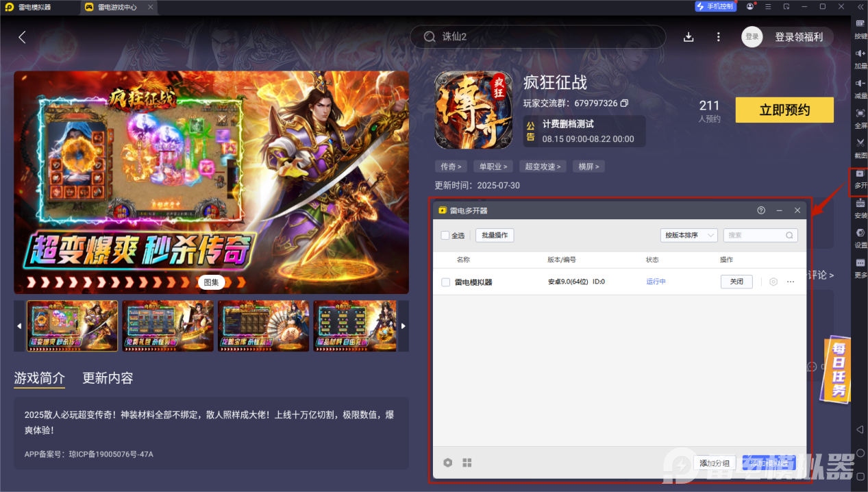This screenshot has width=868, height=492.
Task: Copy the player group number 679797326
Action: pos(624,103)
